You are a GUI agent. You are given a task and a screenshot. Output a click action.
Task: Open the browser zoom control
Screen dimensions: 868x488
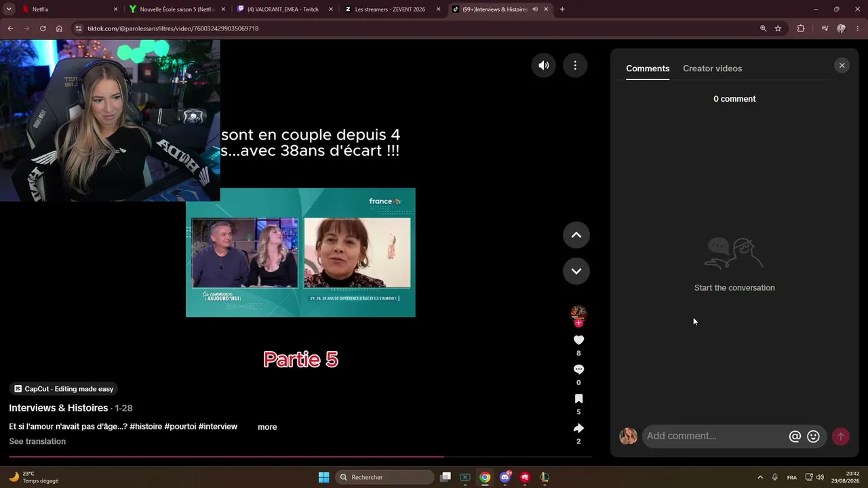tap(763, 28)
